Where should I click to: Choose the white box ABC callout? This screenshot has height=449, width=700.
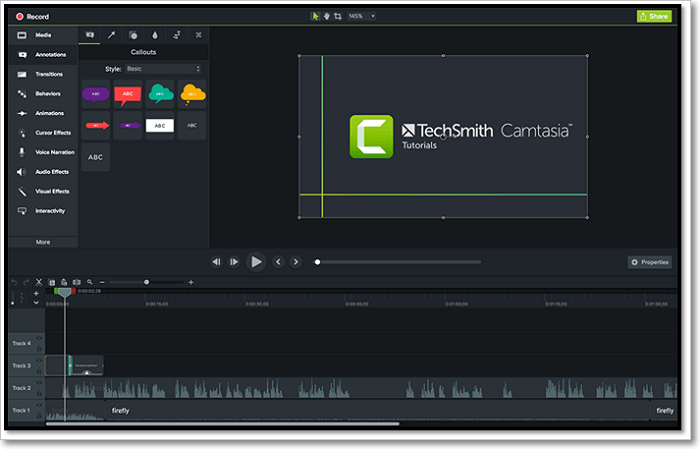(160, 125)
